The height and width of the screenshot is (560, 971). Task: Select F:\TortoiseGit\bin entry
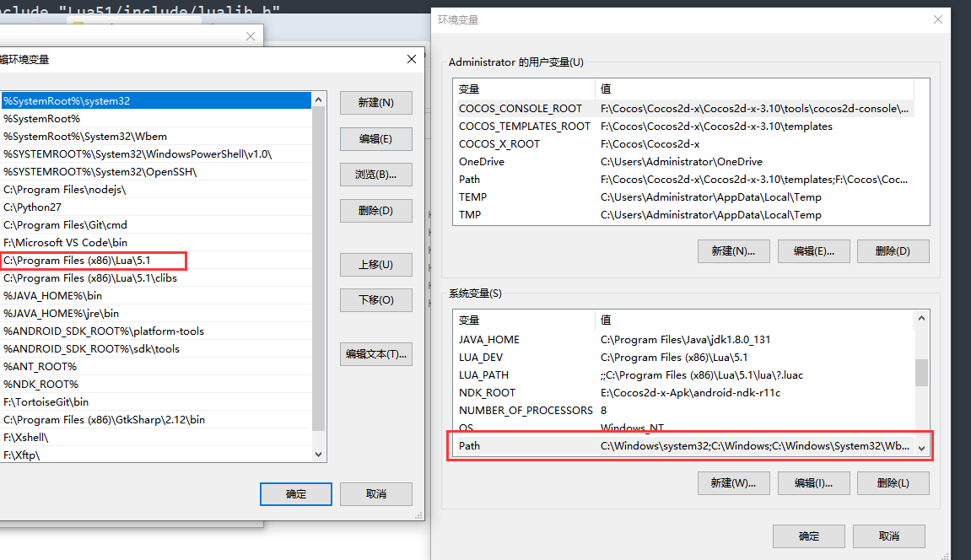156,402
